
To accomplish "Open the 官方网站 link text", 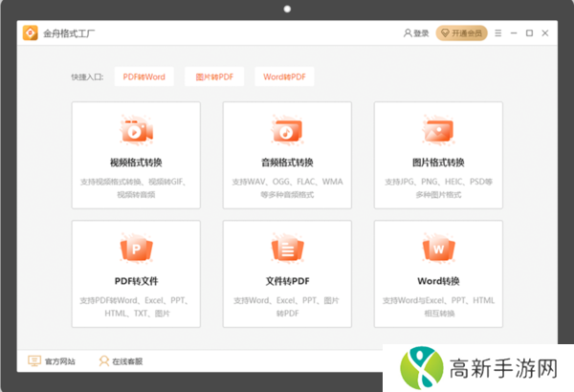I will (59, 361).
